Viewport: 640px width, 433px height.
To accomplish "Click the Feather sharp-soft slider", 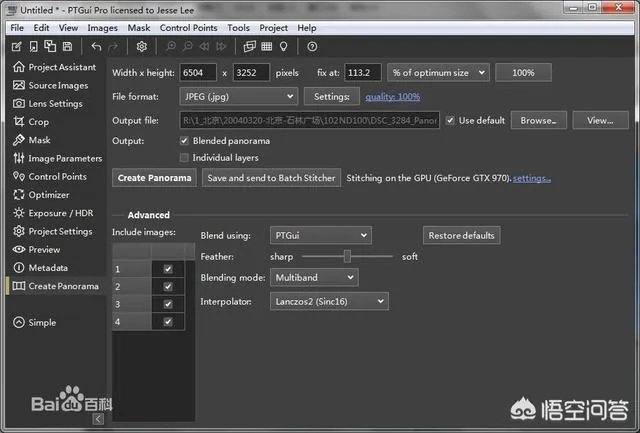I will pos(347,256).
